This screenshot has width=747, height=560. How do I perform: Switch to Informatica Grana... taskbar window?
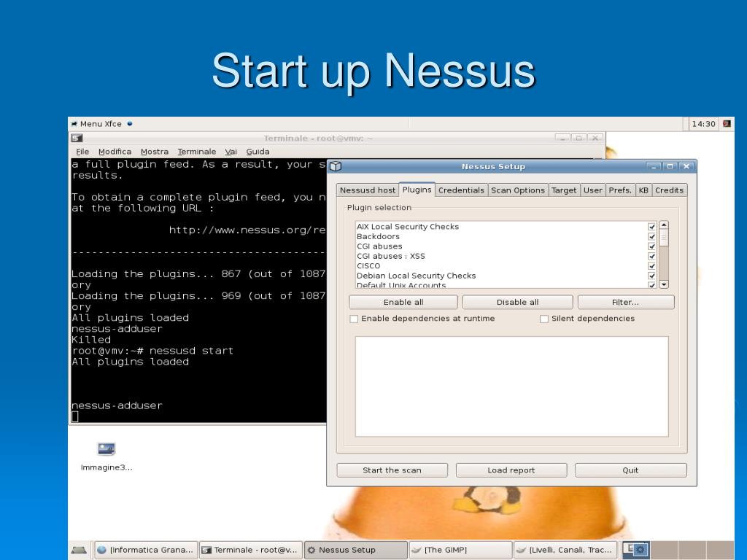(x=145, y=550)
